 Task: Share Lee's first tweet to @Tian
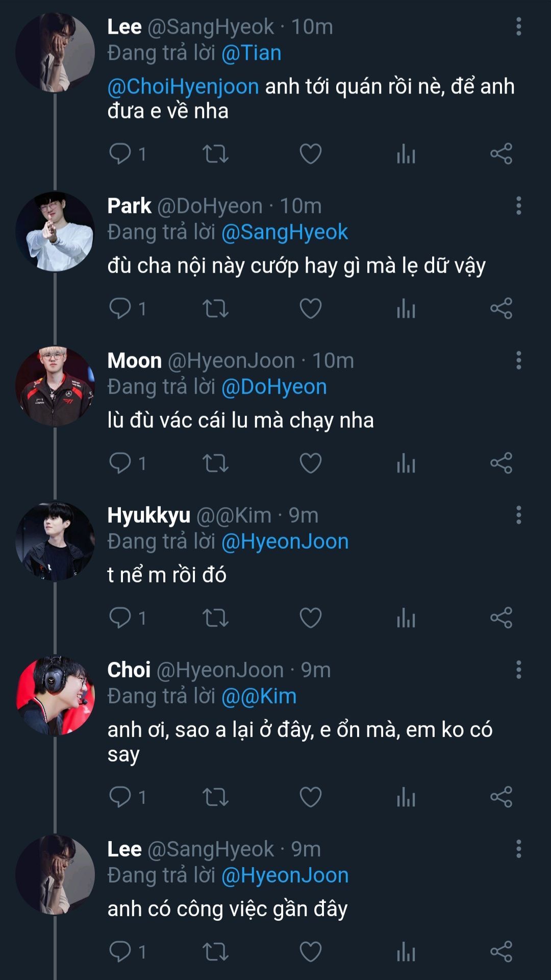[x=501, y=154]
